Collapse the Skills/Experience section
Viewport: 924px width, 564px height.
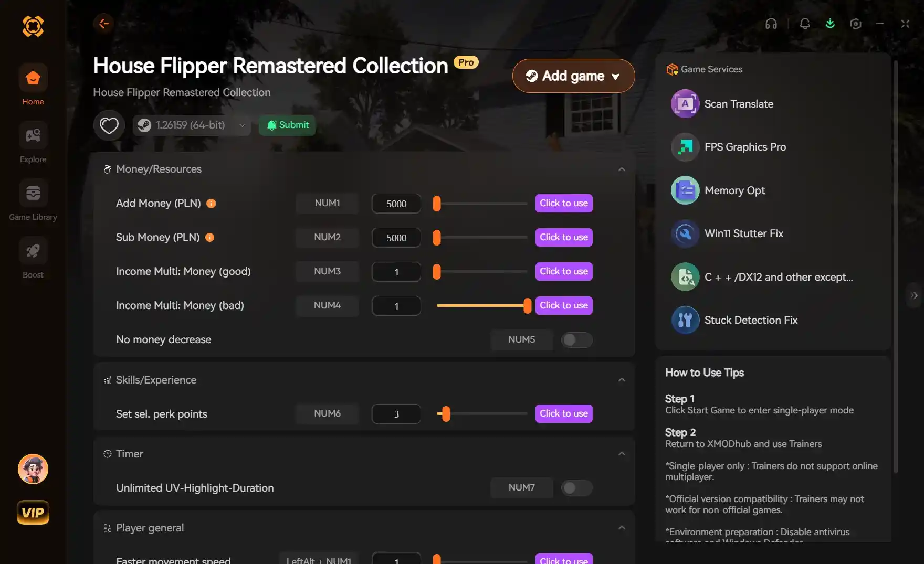[622, 380]
